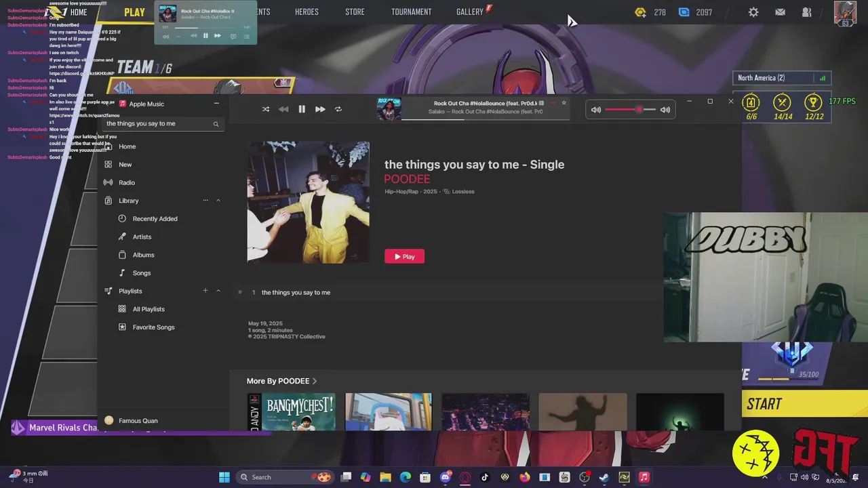Go to previous track in Apple Music
This screenshot has height=488, width=868.
283,109
